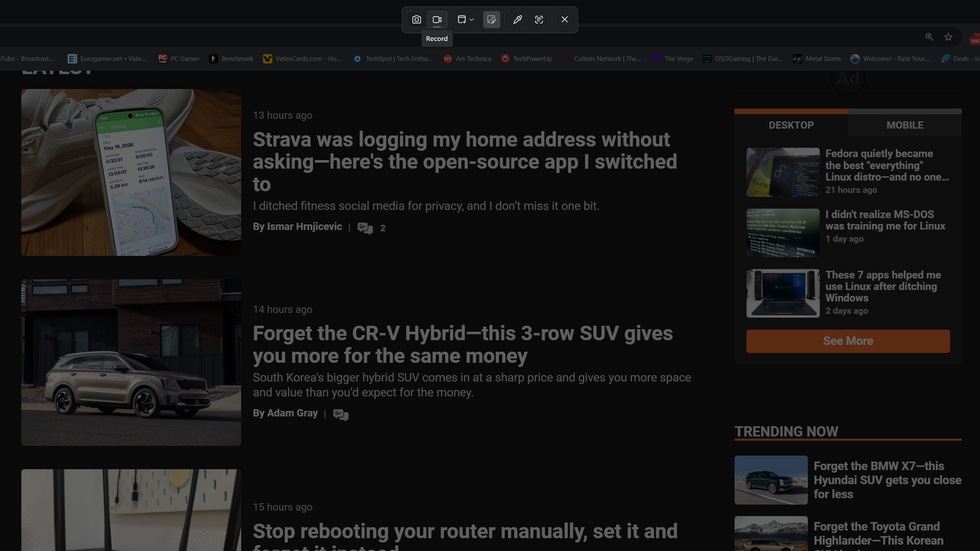Open the snipping shape mode dropdown
The height and width of the screenshot is (551, 980).
(x=465, y=20)
